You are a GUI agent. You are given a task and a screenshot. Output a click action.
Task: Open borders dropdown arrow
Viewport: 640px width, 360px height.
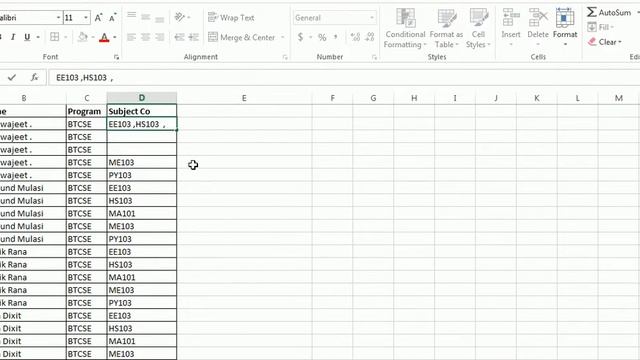[65, 37]
